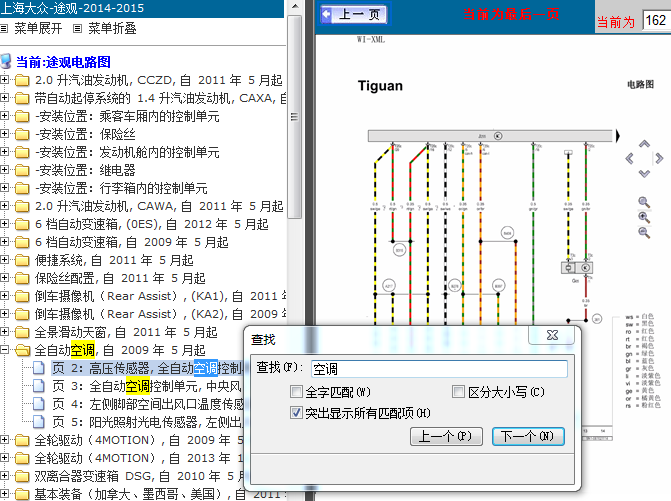Collapse the 全自动空调 folder
671x501 pixels.
(4, 350)
